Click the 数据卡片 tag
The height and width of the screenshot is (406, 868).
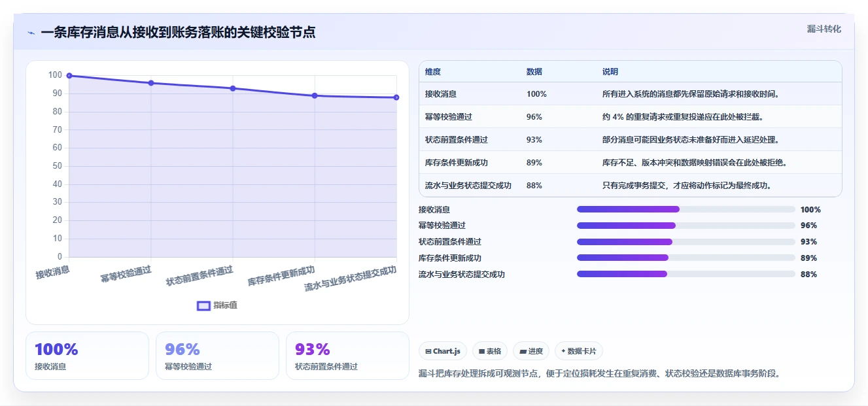[579, 351]
